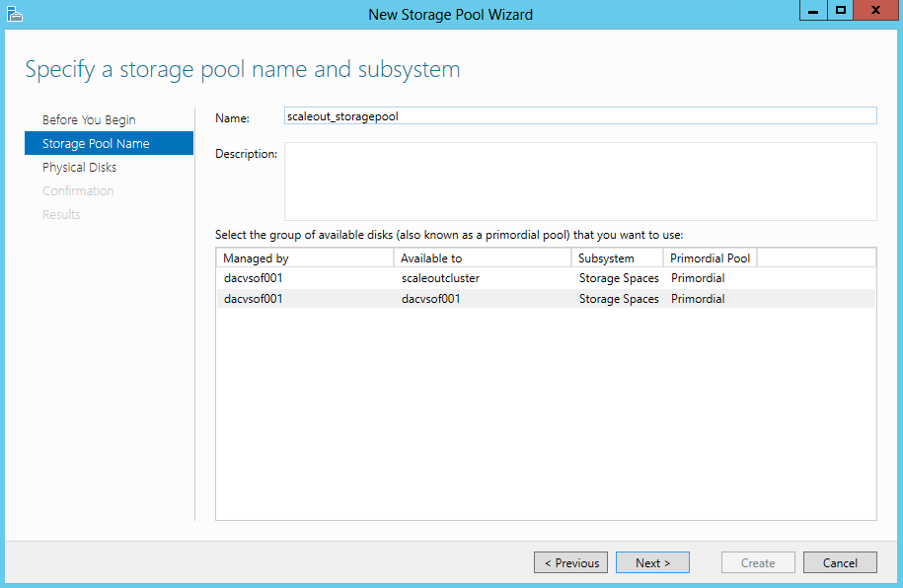The image size is (903, 588).
Task: Click inside the Description text box
Action: (x=580, y=182)
